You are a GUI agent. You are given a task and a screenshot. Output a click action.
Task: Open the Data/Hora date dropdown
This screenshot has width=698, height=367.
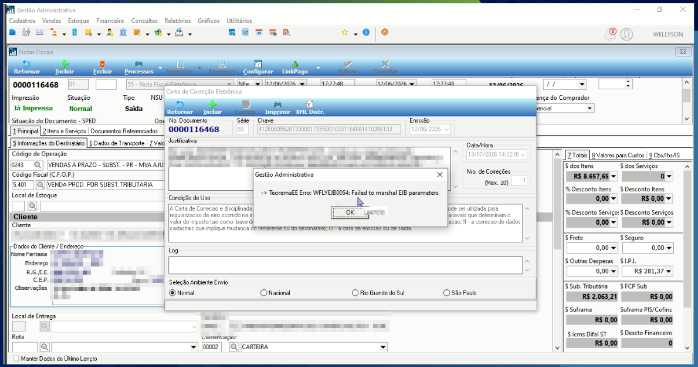coord(523,155)
